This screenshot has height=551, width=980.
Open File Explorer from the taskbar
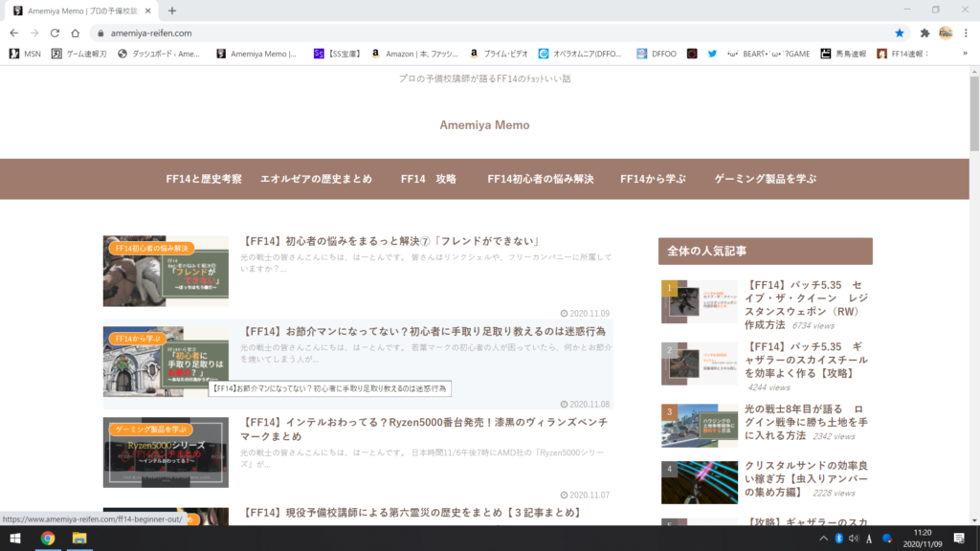pos(79,539)
